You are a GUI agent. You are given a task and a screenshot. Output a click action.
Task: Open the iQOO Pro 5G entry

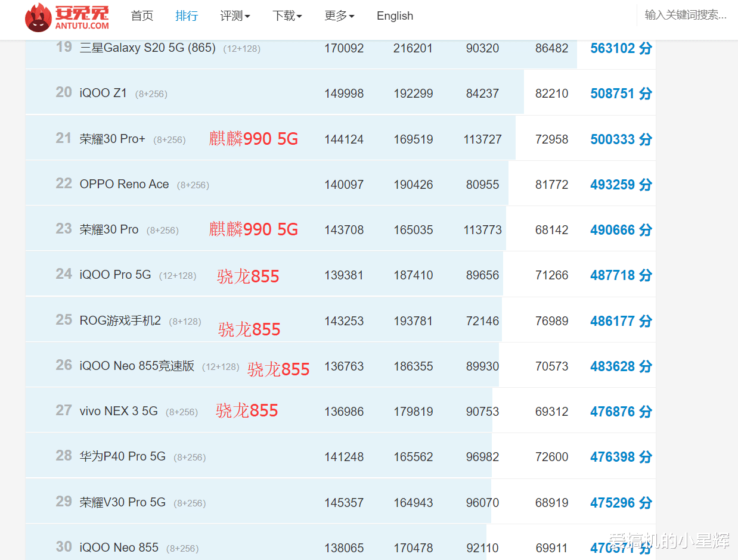point(115,275)
